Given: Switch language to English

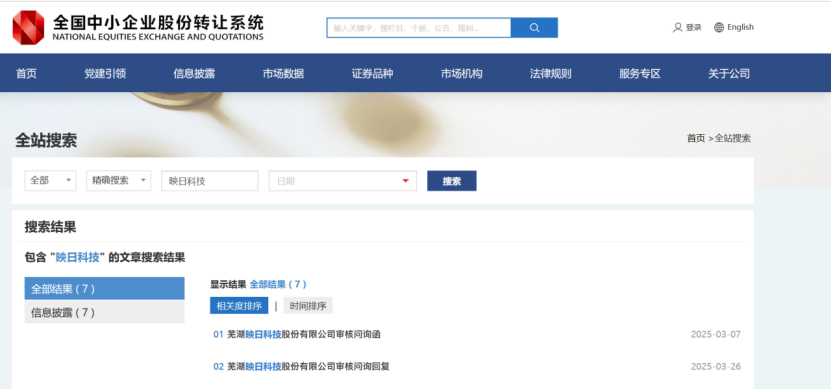Looking at the screenshot, I should tap(740, 27).
